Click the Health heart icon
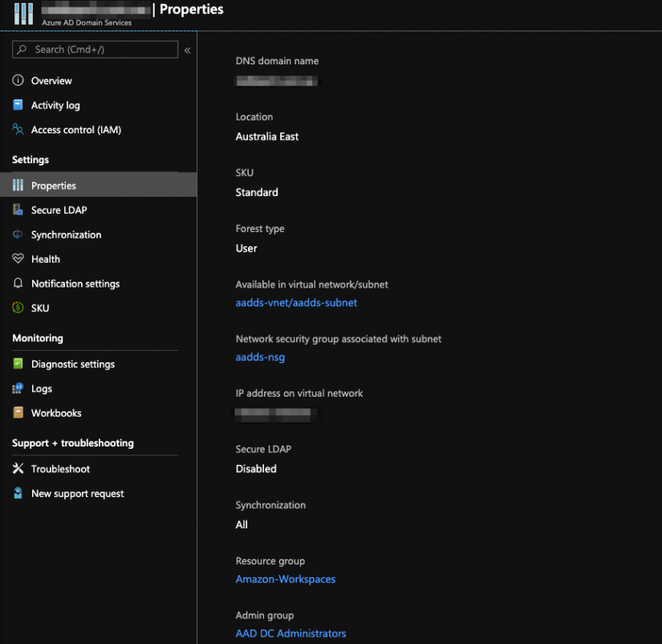Viewport: 662px width, 644px height. pos(18,259)
